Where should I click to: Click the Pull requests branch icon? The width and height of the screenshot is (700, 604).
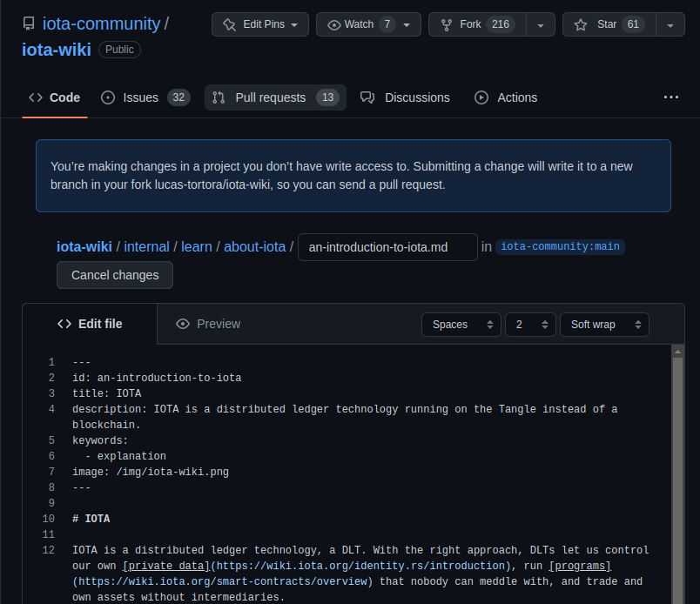tap(219, 97)
